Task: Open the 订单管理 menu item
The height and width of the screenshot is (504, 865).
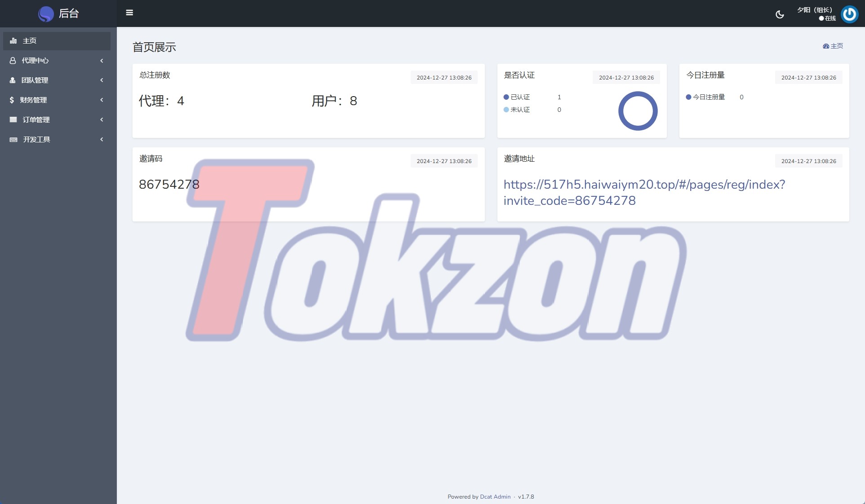Action: point(36,120)
